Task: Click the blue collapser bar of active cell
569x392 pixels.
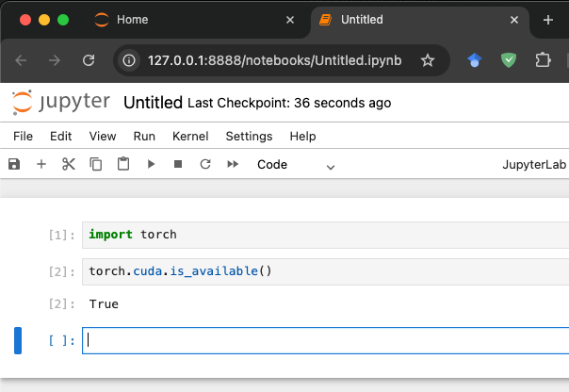Action: point(18,340)
